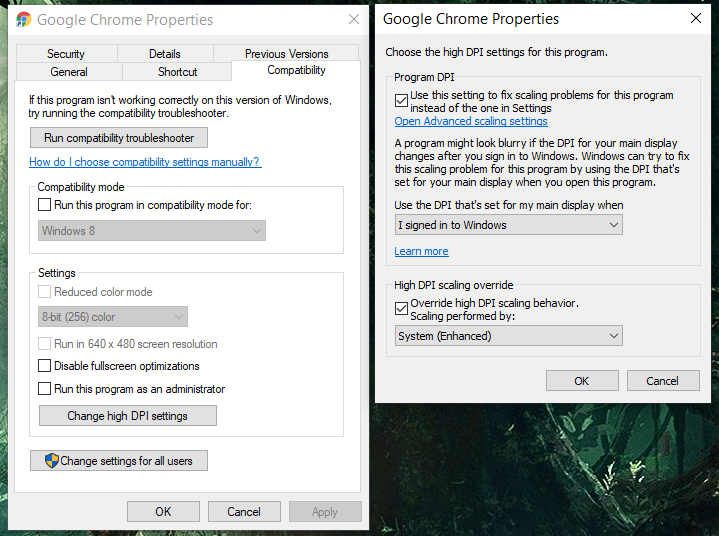719x536 pixels.
Task: Click the Learn more link
Action: [421, 251]
